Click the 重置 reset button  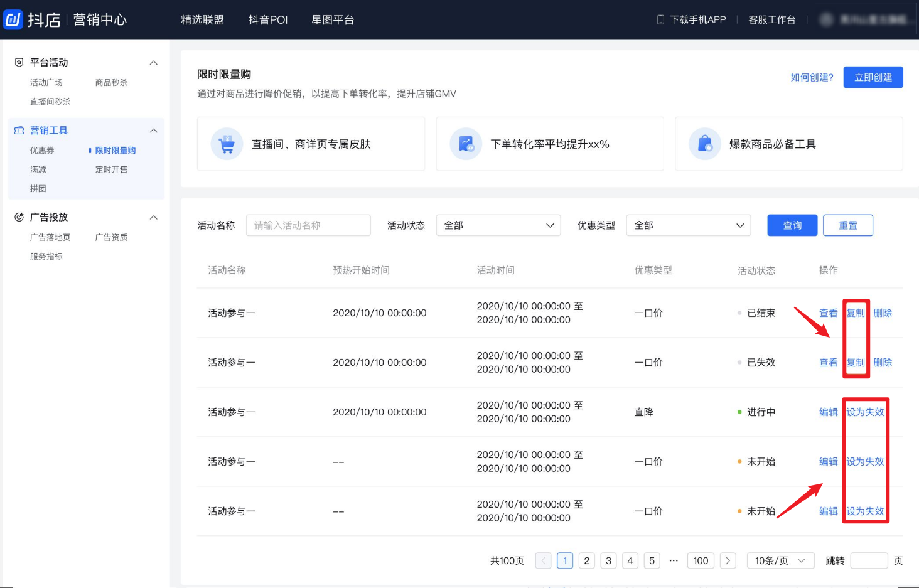pyautogui.click(x=848, y=225)
